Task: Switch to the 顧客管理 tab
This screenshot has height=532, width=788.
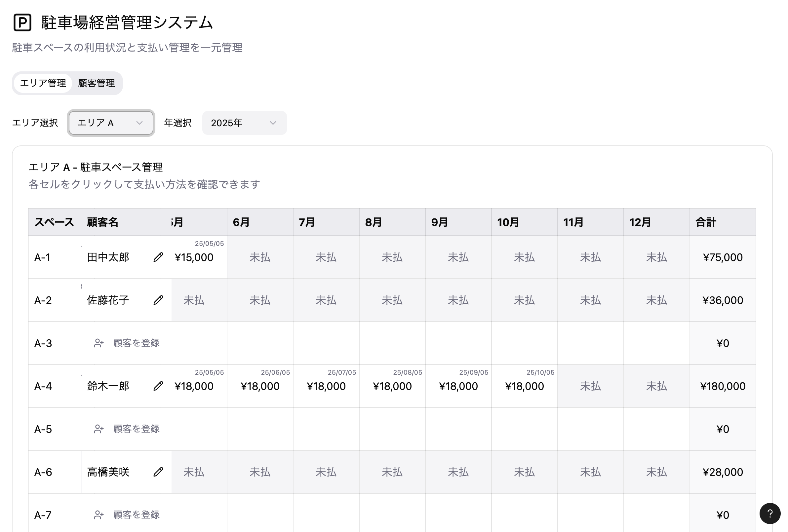Action: coord(96,83)
